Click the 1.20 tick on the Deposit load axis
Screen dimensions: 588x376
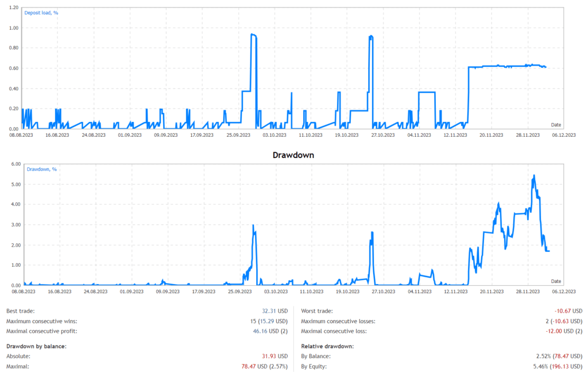13,8
